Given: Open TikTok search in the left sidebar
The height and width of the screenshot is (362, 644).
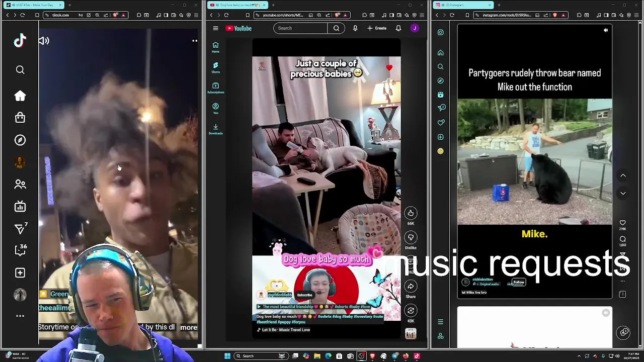Looking at the screenshot, I should (x=20, y=70).
